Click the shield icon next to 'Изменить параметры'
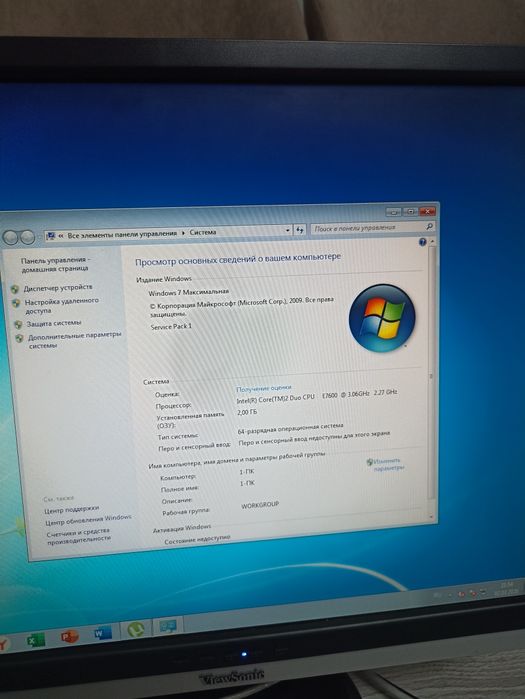The height and width of the screenshot is (699, 525). click(x=369, y=462)
